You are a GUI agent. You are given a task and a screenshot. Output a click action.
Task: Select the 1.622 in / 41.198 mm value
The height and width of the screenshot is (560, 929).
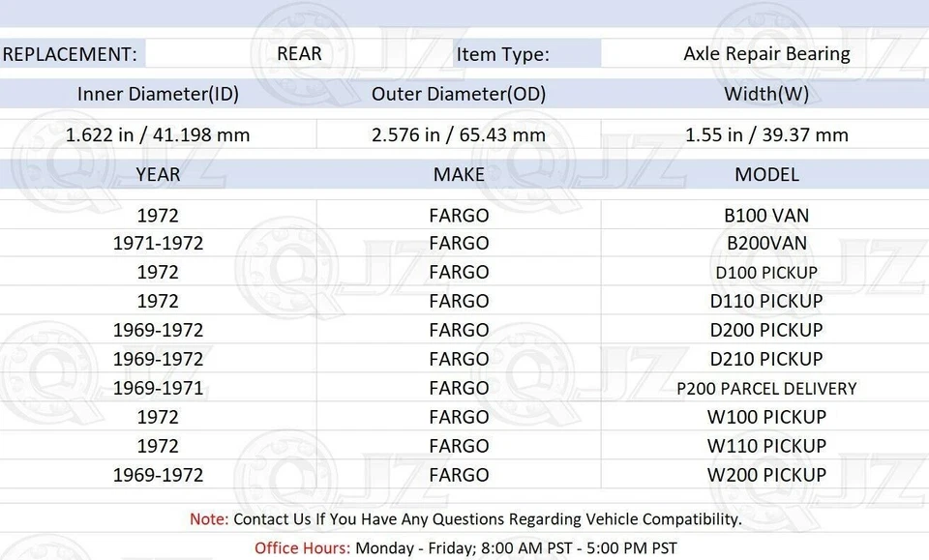(158, 135)
